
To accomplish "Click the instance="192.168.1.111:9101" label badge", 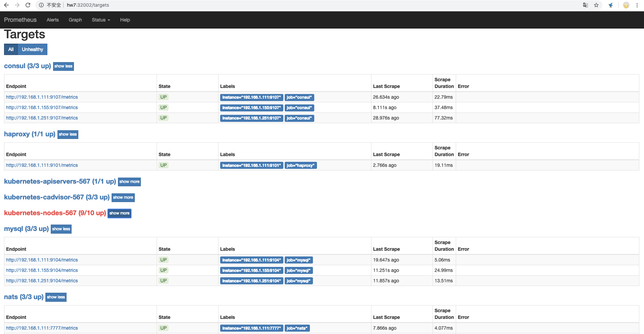I will point(251,165).
